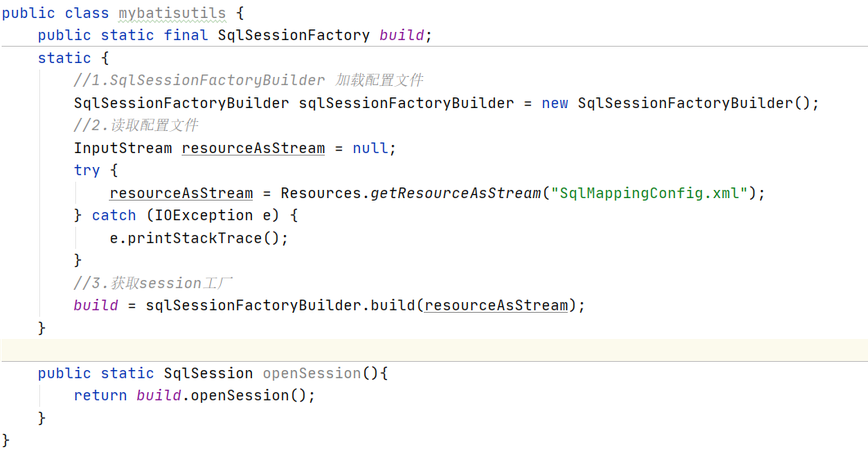Place the cursor on the highlighted empty line
Image resolution: width=868 pixels, height=456 pixels.
point(434,350)
